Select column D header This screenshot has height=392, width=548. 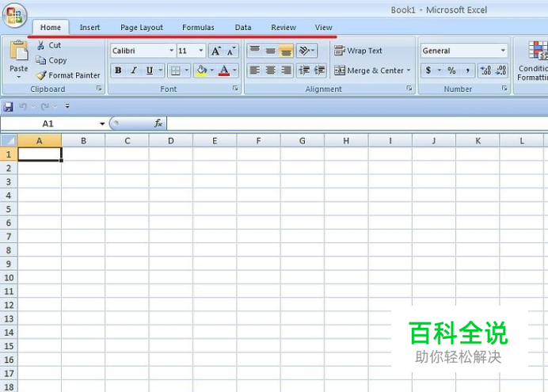[x=170, y=141]
